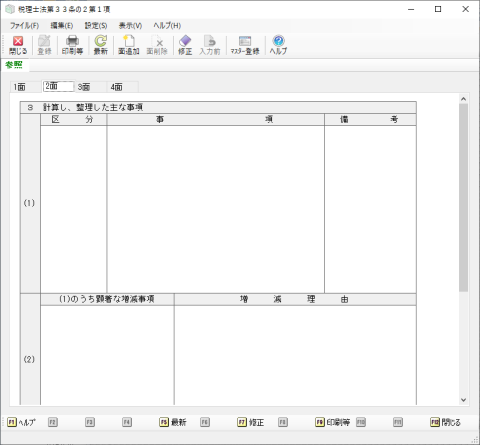The width and height of the screenshot is (480, 445).
Task: Switch to the 1面 tab
Action: point(20,87)
